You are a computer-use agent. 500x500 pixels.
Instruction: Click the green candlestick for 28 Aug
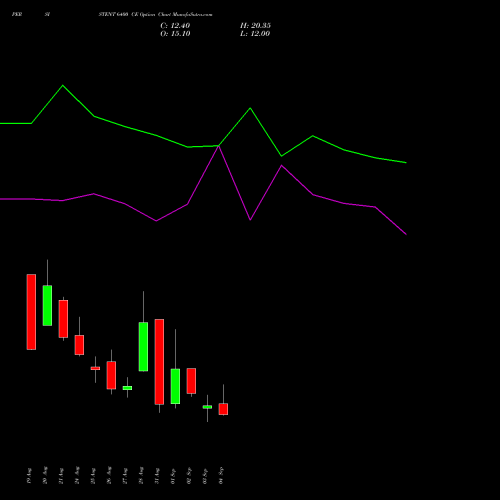pyautogui.click(x=143, y=347)
